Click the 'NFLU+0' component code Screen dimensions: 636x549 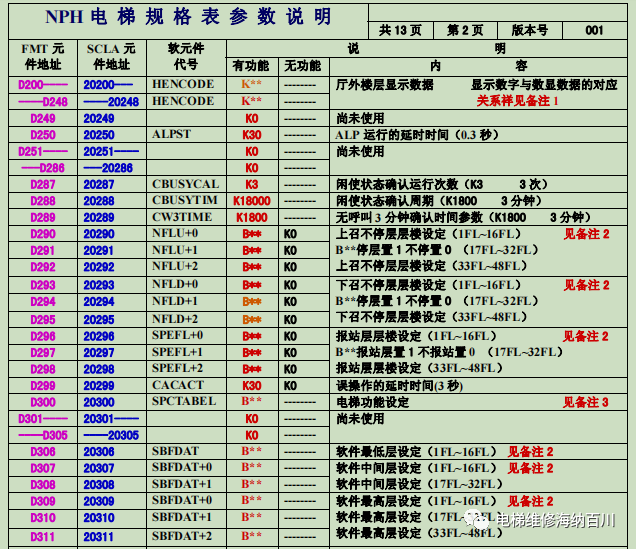pyautogui.click(x=175, y=233)
